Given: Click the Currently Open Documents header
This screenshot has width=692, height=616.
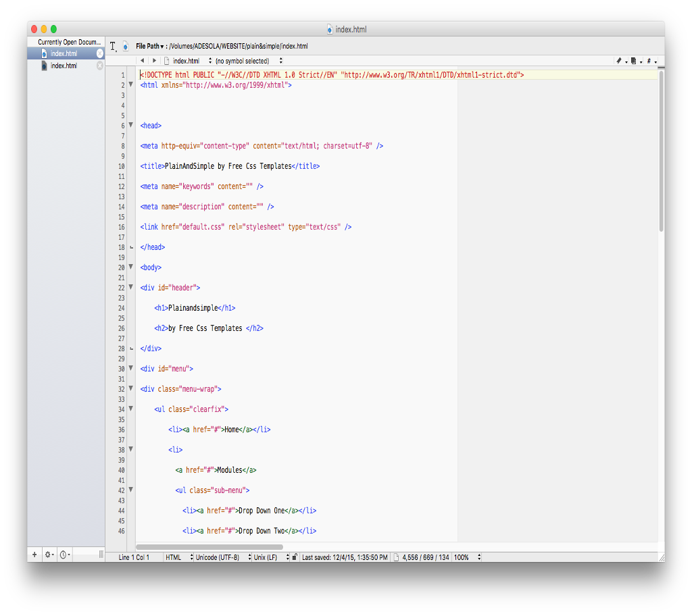Looking at the screenshot, I should [x=68, y=42].
